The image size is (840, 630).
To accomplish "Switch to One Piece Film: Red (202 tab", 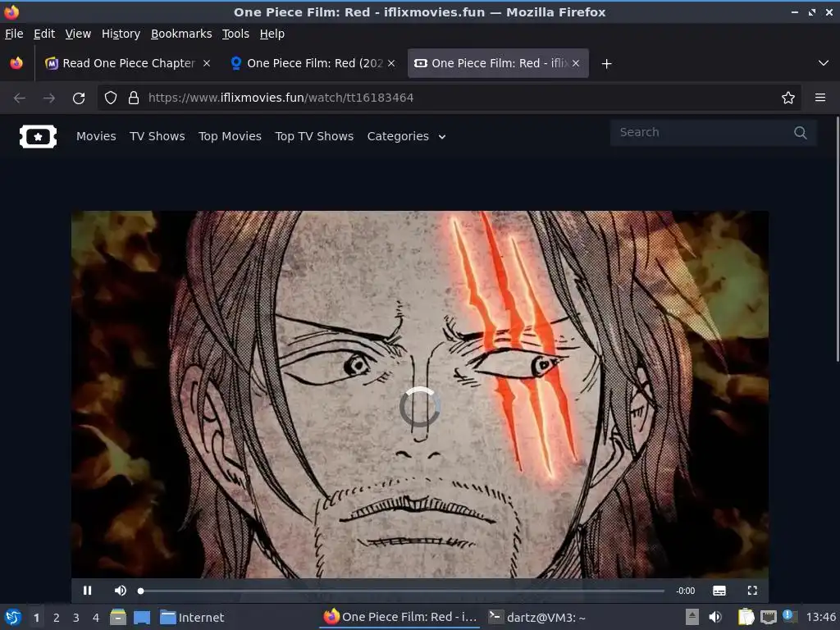I will pyautogui.click(x=313, y=63).
